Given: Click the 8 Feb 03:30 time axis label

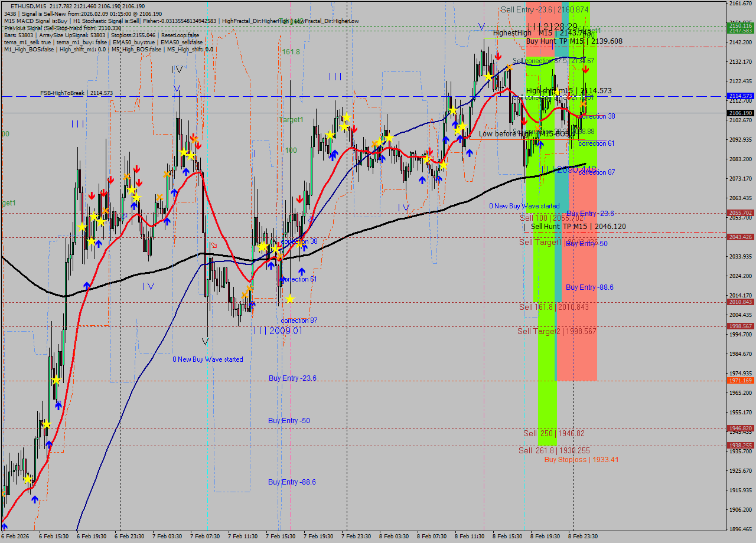Looking at the screenshot, I should click(x=393, y=537).
